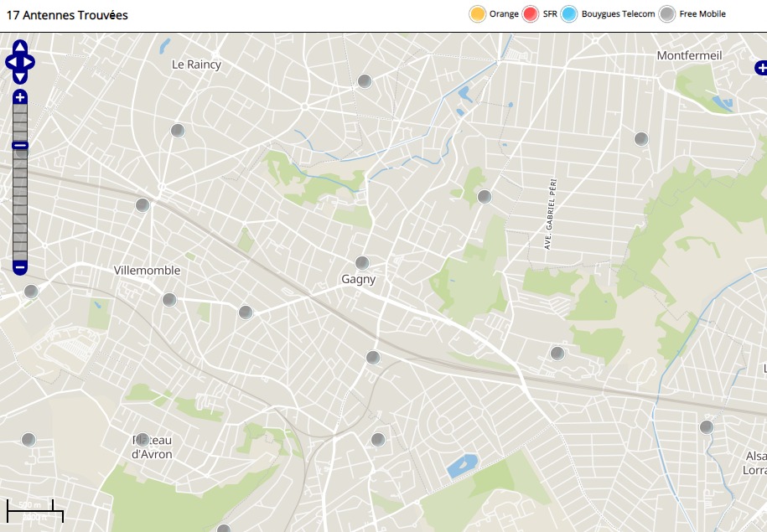Click the blue Bouygues Telecom legend circle
Image resolution: width=767 pixels, height=532 pixels.
coord(570,14)
